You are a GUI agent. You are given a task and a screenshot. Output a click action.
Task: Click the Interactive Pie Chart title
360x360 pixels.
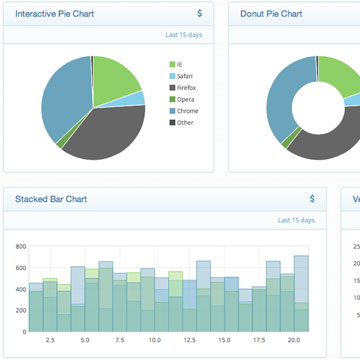point(55,14)
